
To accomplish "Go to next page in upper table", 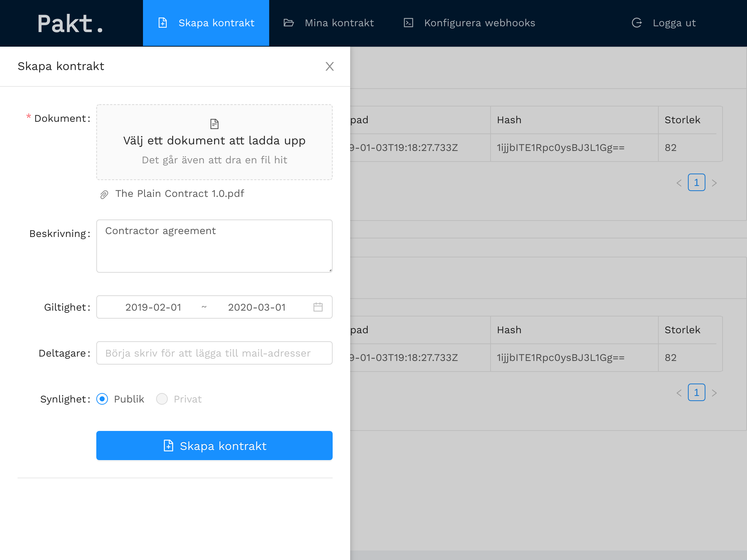I will 714,183.
